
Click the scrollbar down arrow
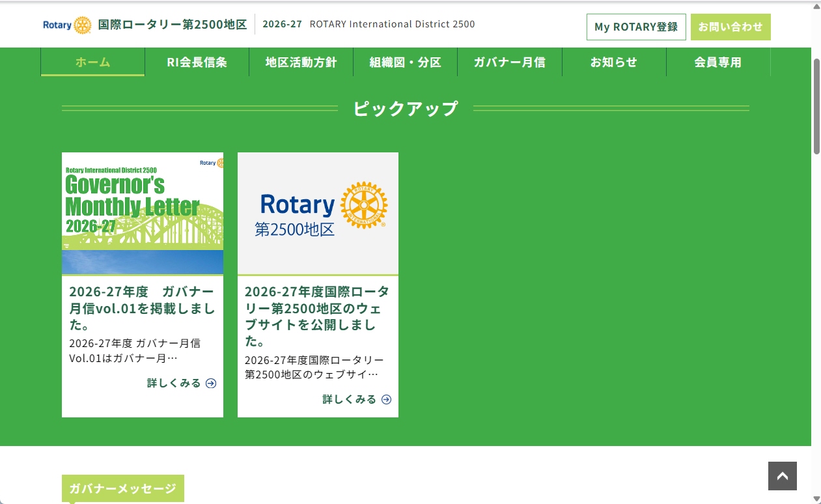click(816, 498)
